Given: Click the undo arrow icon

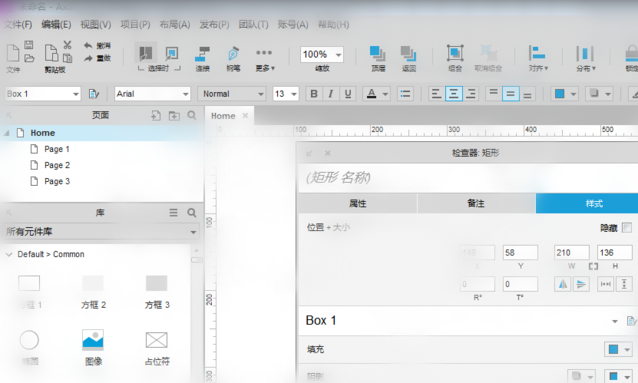Looking at the screenshot, I should [88, 45].
